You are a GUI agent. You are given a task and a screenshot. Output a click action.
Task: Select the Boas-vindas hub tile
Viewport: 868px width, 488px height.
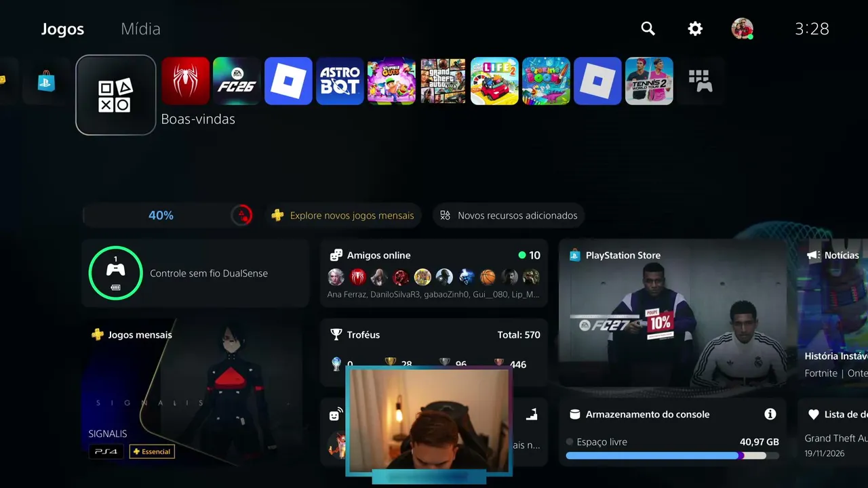pyautogui.click(x=116, y=95)
